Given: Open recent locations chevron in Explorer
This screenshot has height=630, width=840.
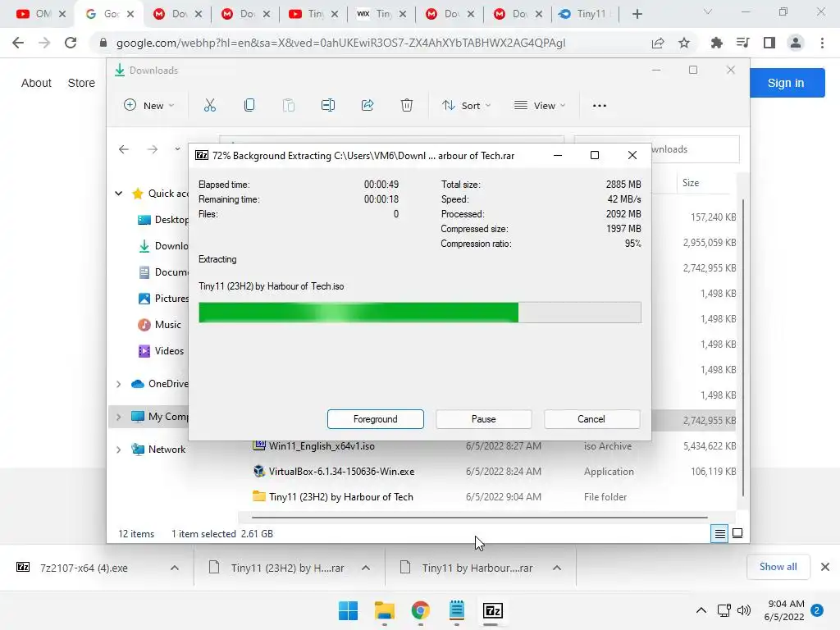Looking at the screenshot, I should point(177,149).
